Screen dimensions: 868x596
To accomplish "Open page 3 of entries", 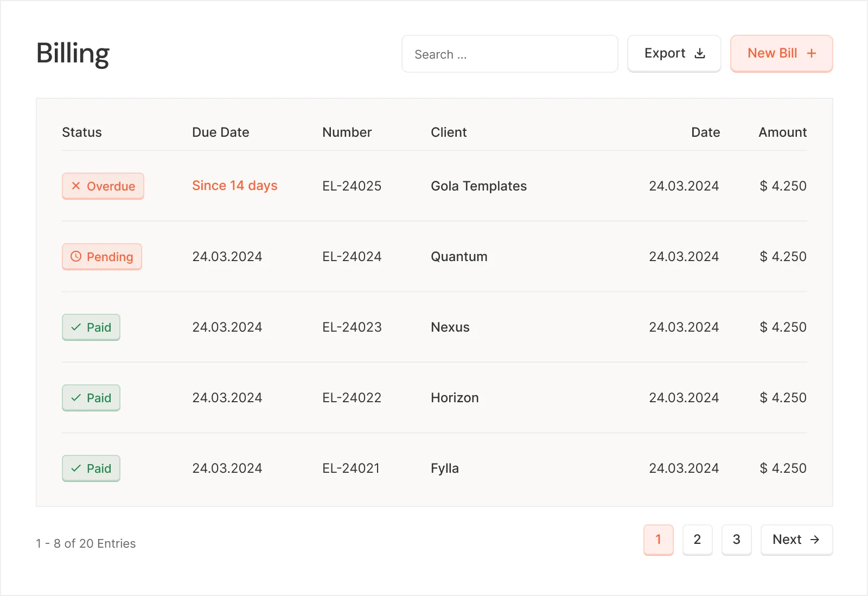I will coord(737,540).
